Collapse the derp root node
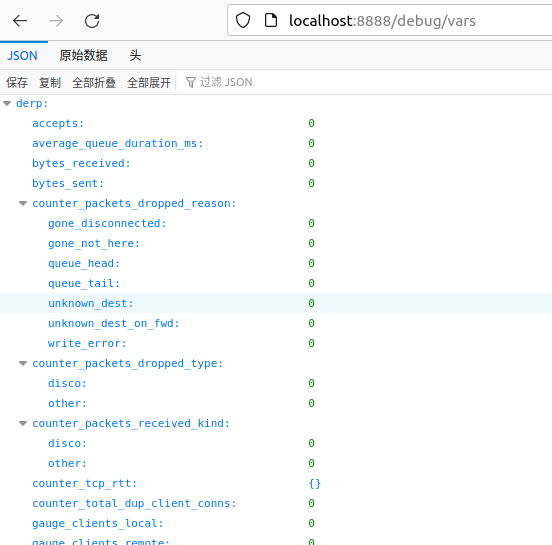Viewport: 552px width, 545px height. point(7,104)
